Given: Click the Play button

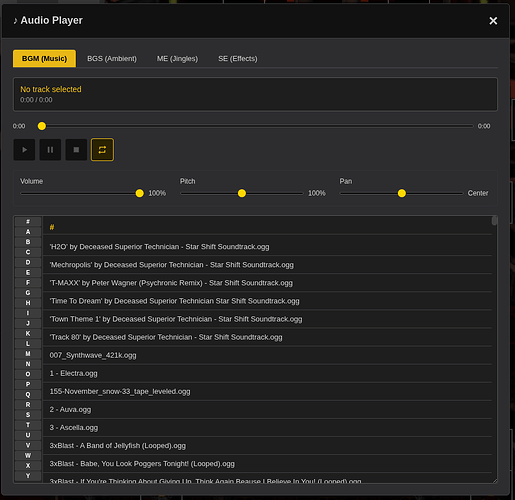Looking at the screenshot, I should 24,150.
